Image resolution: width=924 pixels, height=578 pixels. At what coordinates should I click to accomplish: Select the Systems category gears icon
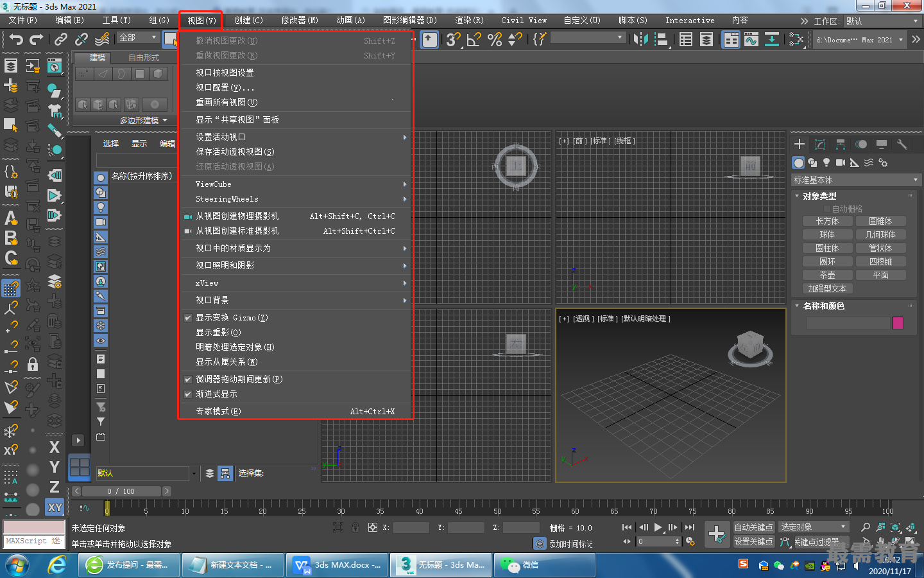coord(883,162)
